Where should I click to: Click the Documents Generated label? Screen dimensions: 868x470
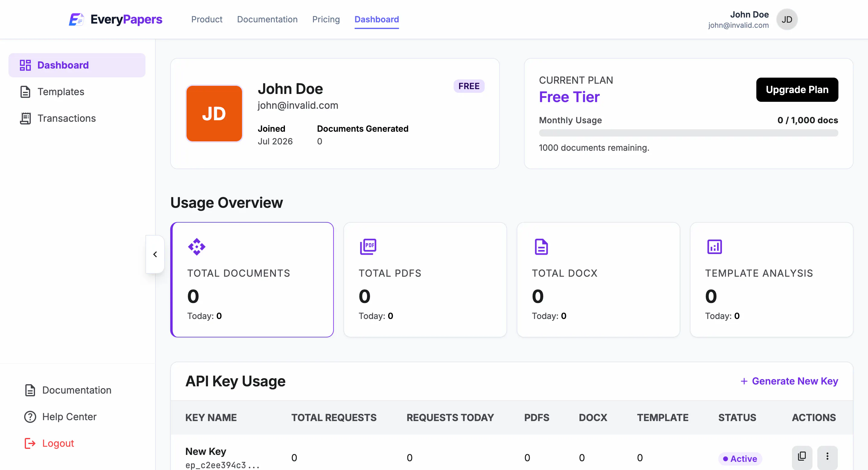(x=362, y=128)
